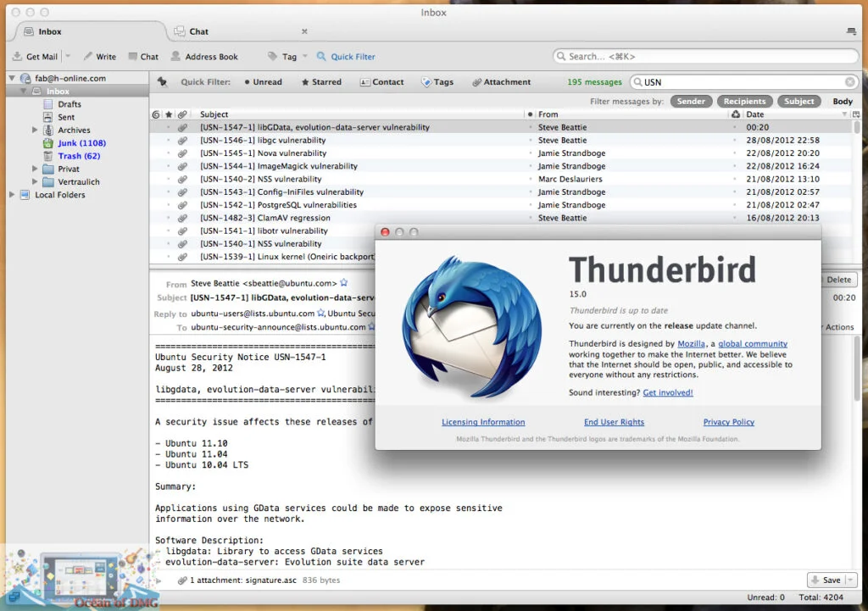Screen dimensions: 868x611
Task: Toggle the Unread quick filter
Action: (x=263, y=82)
